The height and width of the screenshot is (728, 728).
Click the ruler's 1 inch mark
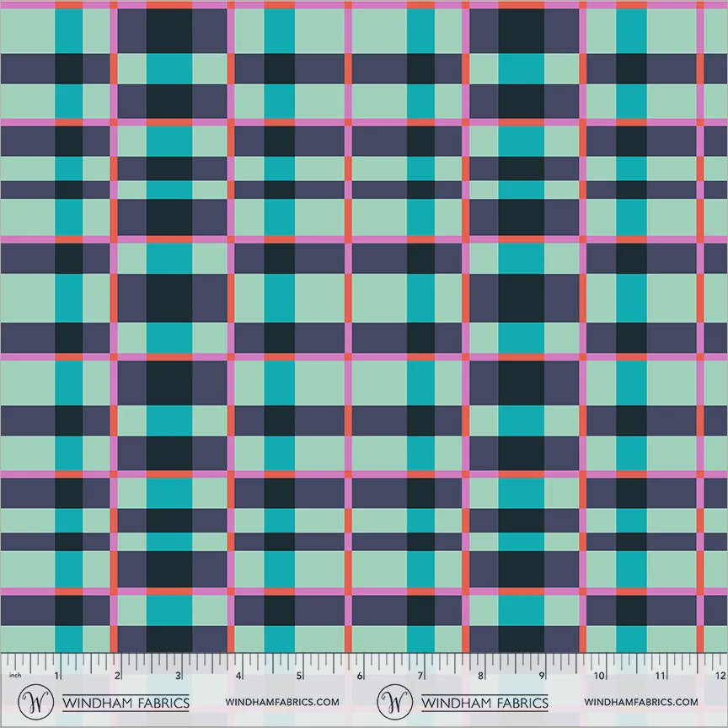coord(57,676)
